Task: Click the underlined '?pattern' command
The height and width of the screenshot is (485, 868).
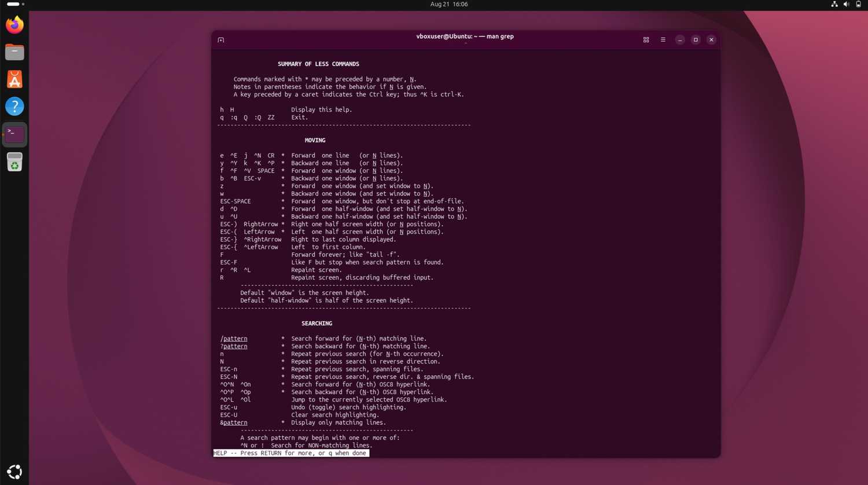Action: (x=234, y=346)
